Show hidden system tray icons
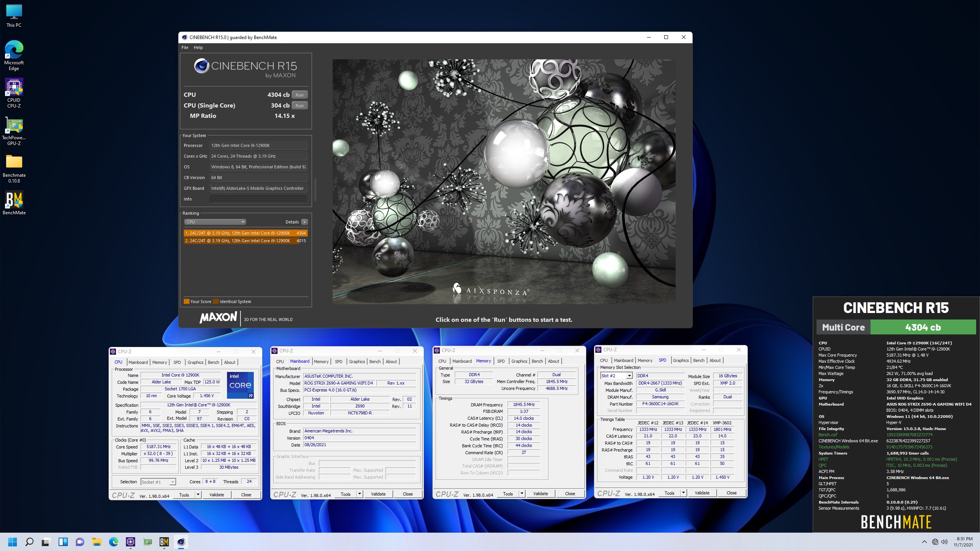Screen dimensions: 980x551 (x=924, y=542)
